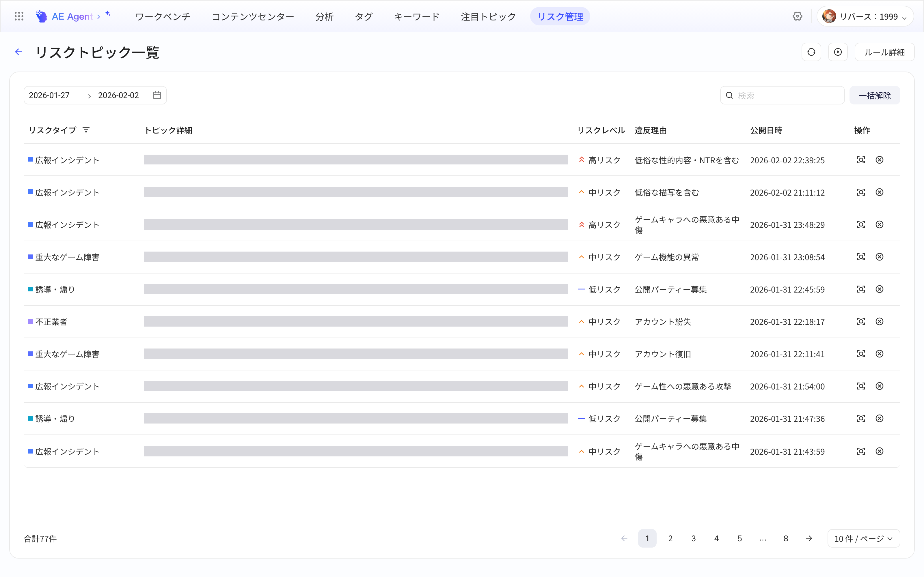Expand the 10 件 / ページ page size dropdown
Screen dimensions: 924x577
pyautogui.click(x=864, y=538)
